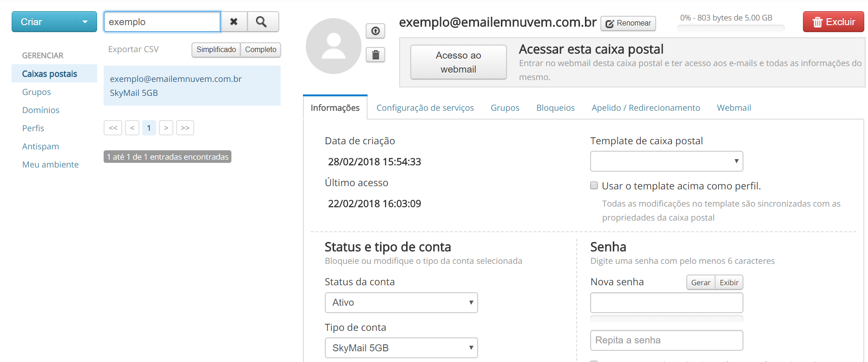Screen dimensions: 868x362
Task: Click the magnifier search icon button
Action: click(263, 22)
